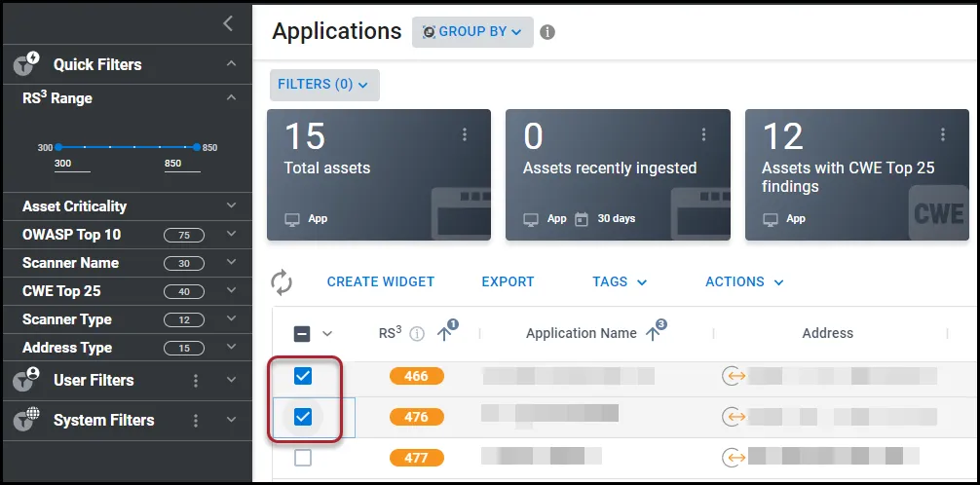Open the Group By dropdown
Screen dimensions: 980x485
tap(472, 32)
